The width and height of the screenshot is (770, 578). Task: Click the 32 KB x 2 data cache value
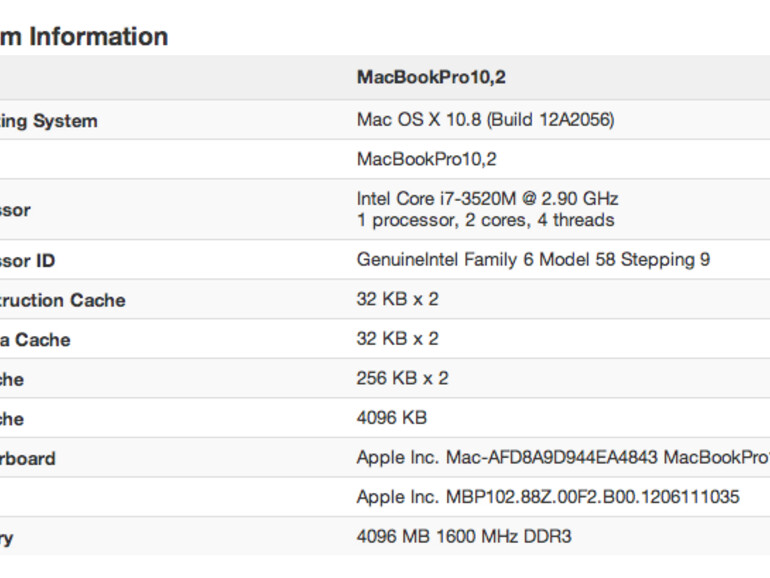coord(397,339)
